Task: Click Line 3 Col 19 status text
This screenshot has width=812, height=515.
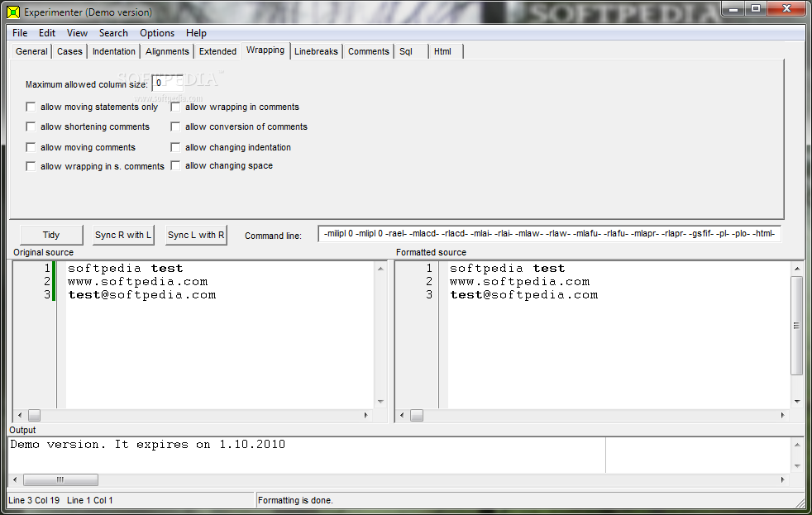Action: pos(34,500)
